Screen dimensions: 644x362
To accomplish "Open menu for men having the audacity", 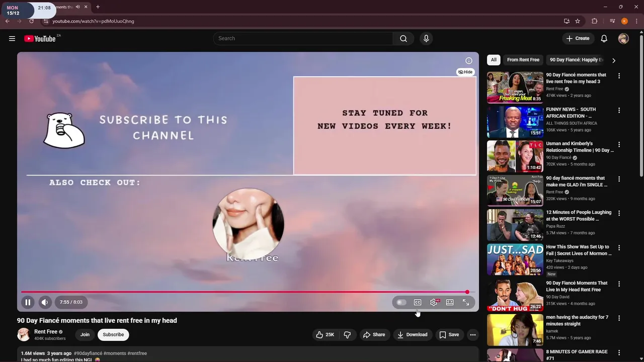I will click(619, 318).
